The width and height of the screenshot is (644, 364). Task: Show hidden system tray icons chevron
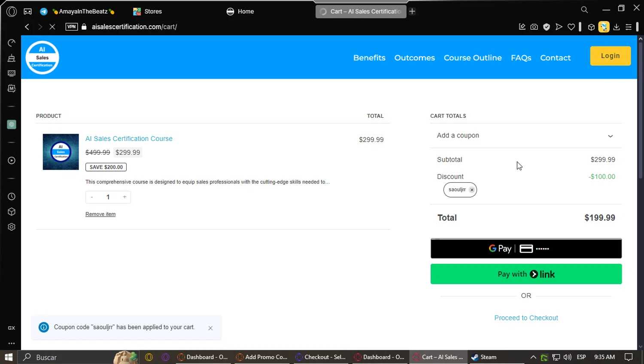533,357
